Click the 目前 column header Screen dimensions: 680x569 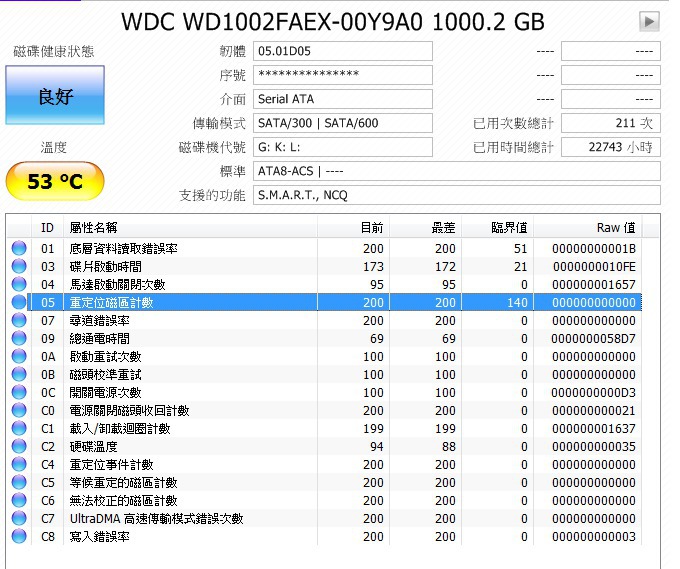point(353,227)
